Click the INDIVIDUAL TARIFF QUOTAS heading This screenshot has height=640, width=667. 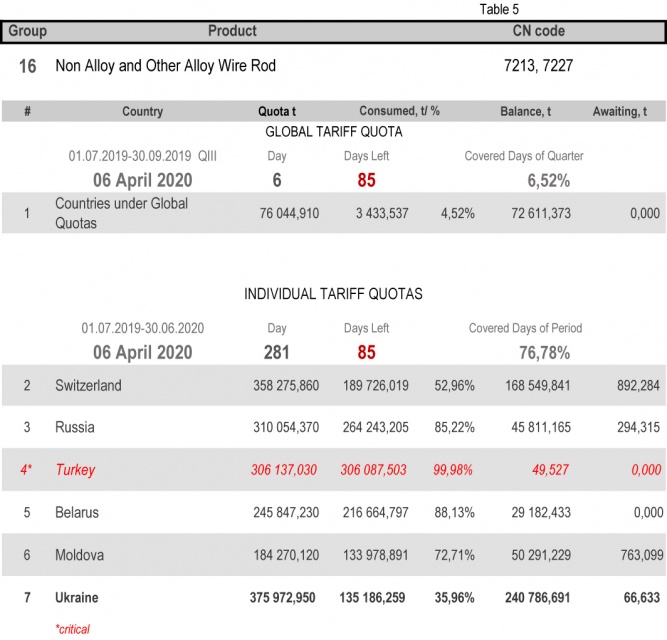(333, 294)
